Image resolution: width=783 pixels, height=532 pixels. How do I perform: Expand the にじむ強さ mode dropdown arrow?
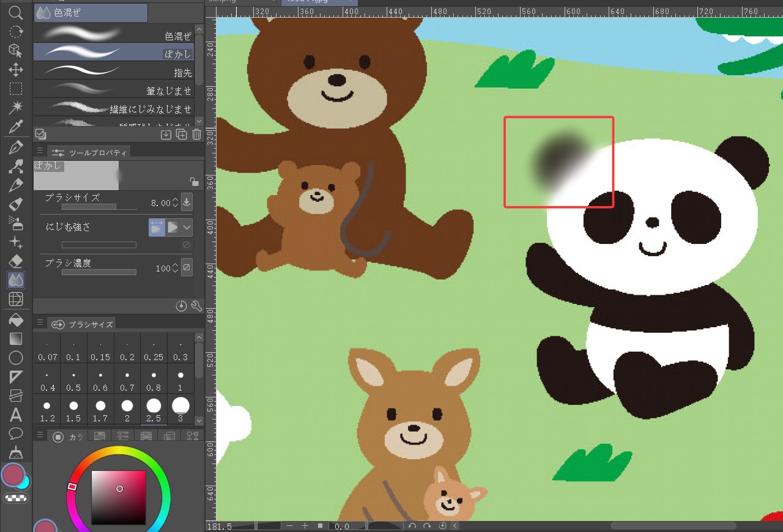pyautogui.click(x=187, y=227)
